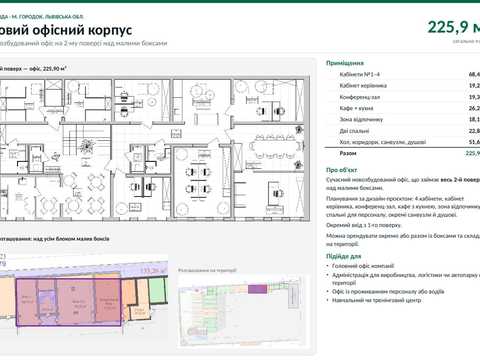The image size is (480, 360).
Task: Click the paragraph starting 'Можна орендувати окремо'
Action: [x=403, y=240]
